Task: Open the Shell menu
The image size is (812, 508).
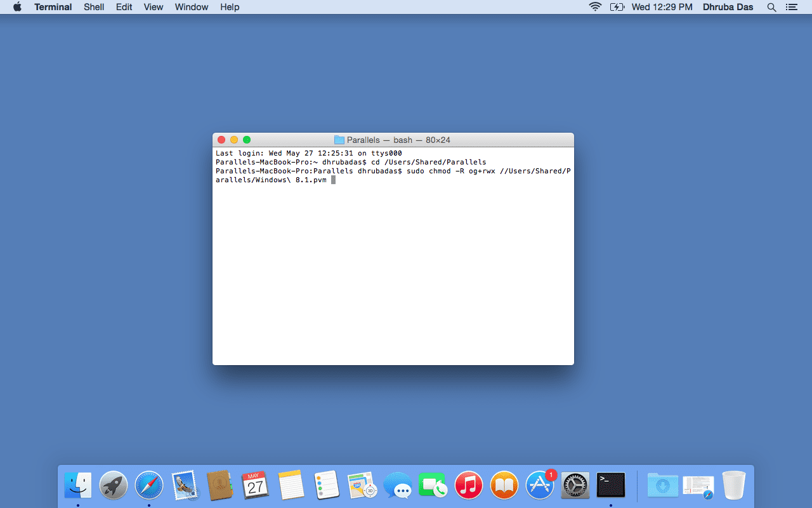Action: click(x=94, y=7)
